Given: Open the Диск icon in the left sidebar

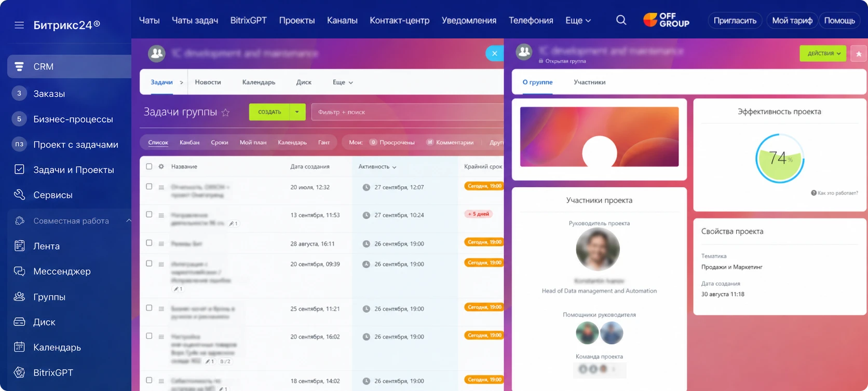Looking at the screenshot, I should [x=19, y=322].
